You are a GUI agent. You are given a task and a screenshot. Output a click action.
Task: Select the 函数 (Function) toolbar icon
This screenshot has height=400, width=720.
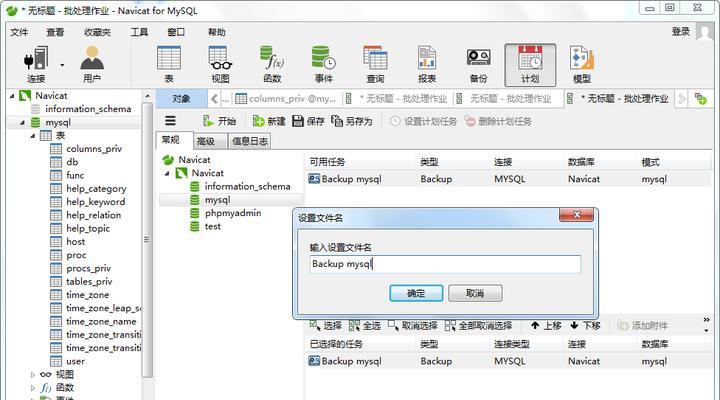272,63
